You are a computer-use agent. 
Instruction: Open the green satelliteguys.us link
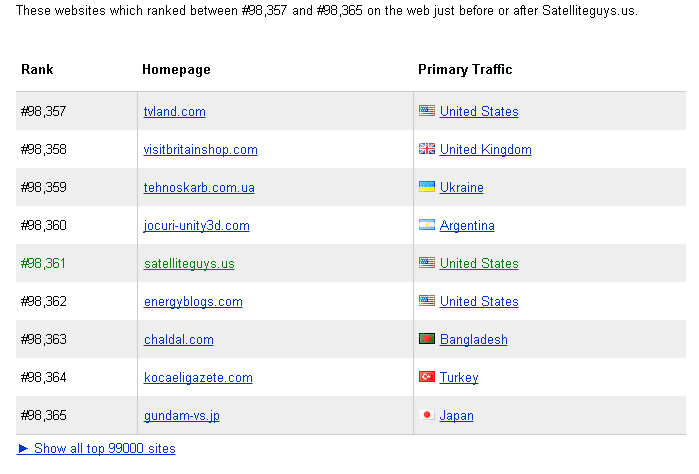click(189, 264)
